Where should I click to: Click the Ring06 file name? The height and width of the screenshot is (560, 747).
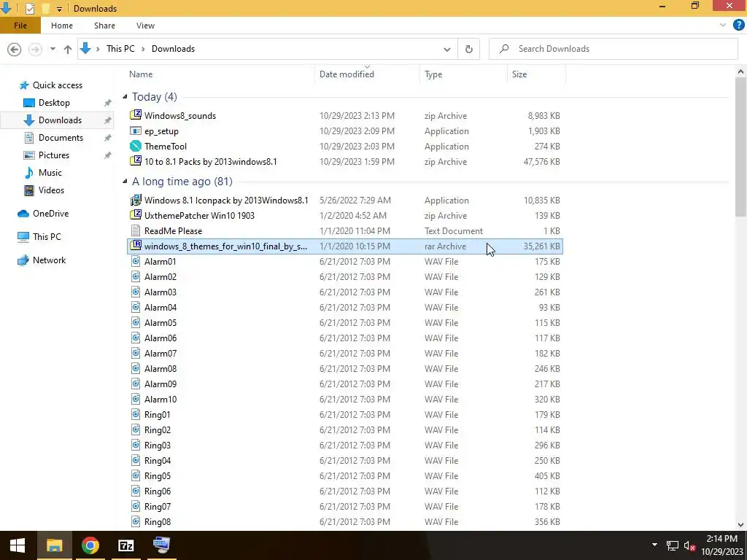point(158,491)
